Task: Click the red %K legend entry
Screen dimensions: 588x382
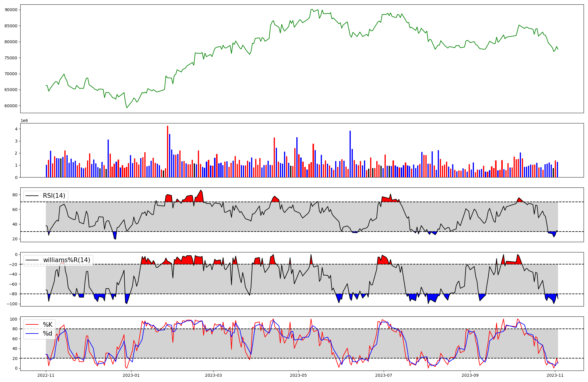Action: 48,324
